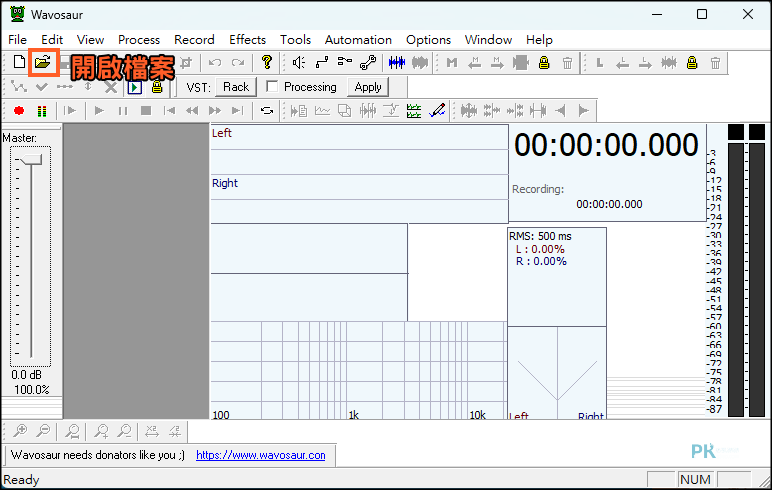Click the wrench settings icon
Viewport: 772px width, 490px height.
pyautogui.click(x=368, y=63)
